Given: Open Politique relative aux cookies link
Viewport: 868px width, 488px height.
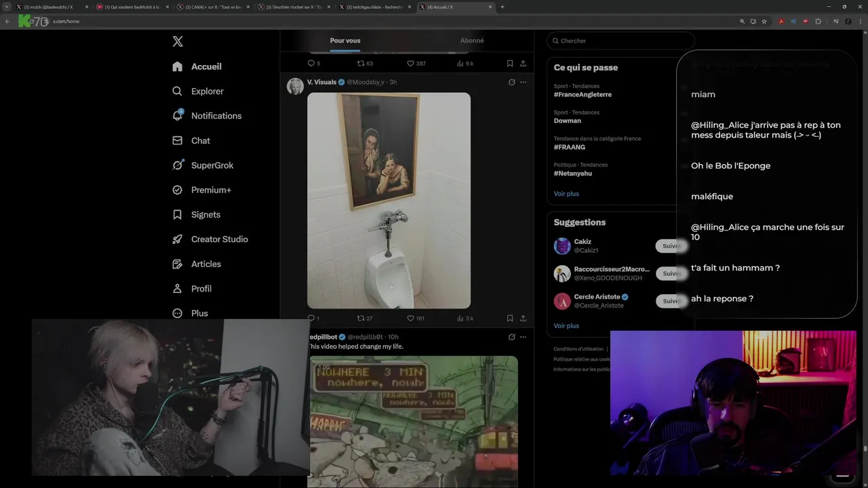Looking at the screenshot, I should [582, 359].
